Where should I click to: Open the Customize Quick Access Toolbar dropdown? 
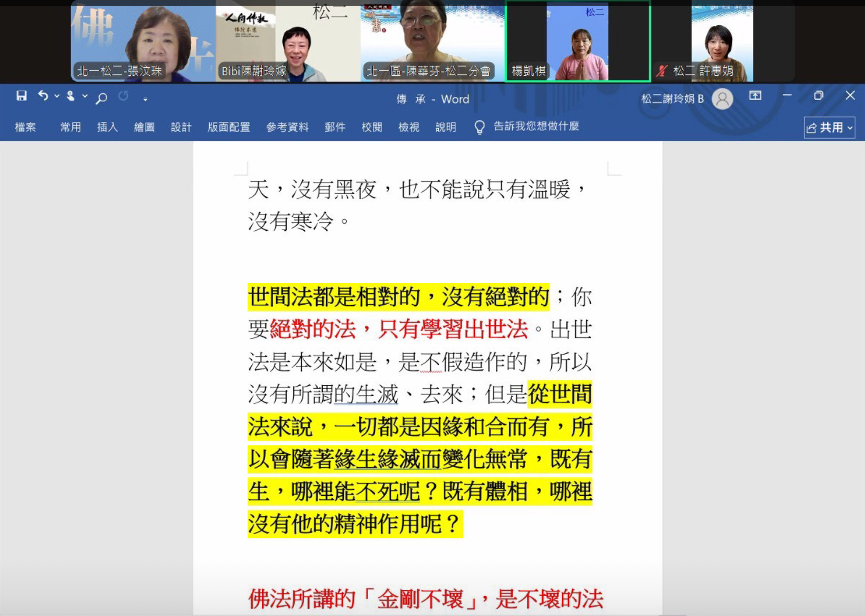(145, 99)
